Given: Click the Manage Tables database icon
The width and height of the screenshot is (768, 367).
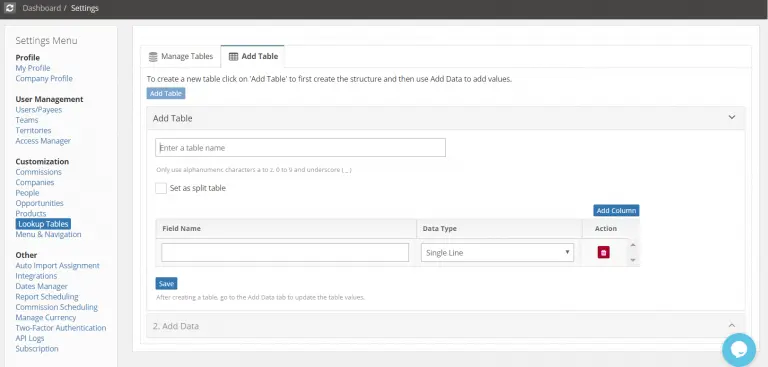Looking at the screenshot, I should [153, 56].
